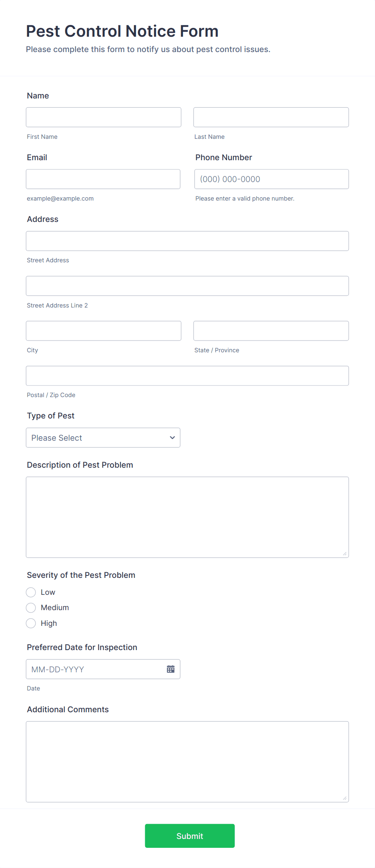
Task: Select the Low severity option
Action: click(x=31, y=592)
